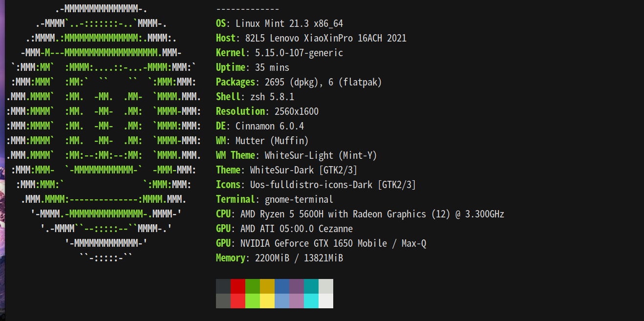This screenshot has height=321, width=644.
Task: Select the dark purple block in the upper row
Action: pyautogui.click(x=297, y=286)
